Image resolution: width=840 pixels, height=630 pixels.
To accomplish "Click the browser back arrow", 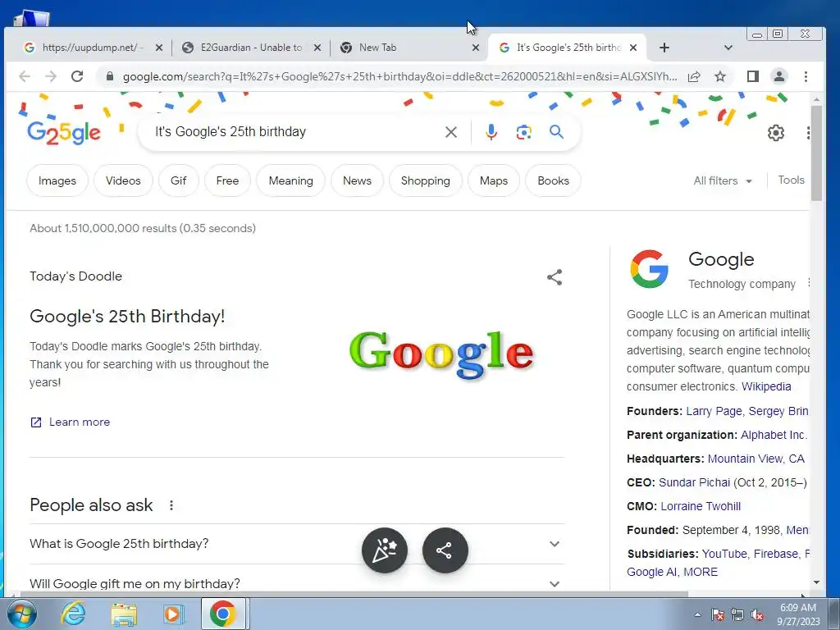I will [x=25, y=76].
